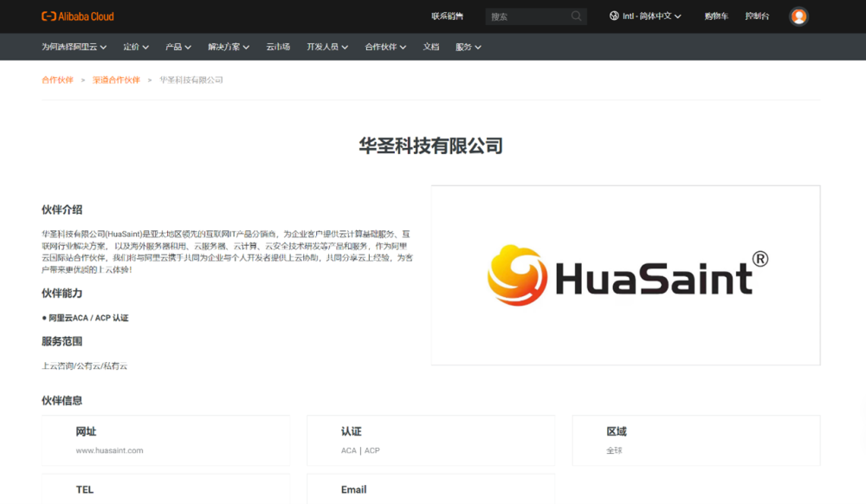Open the 定价 dropdown menu
The width and height of the screenshot is (866, 504).
tap(134, 47)
